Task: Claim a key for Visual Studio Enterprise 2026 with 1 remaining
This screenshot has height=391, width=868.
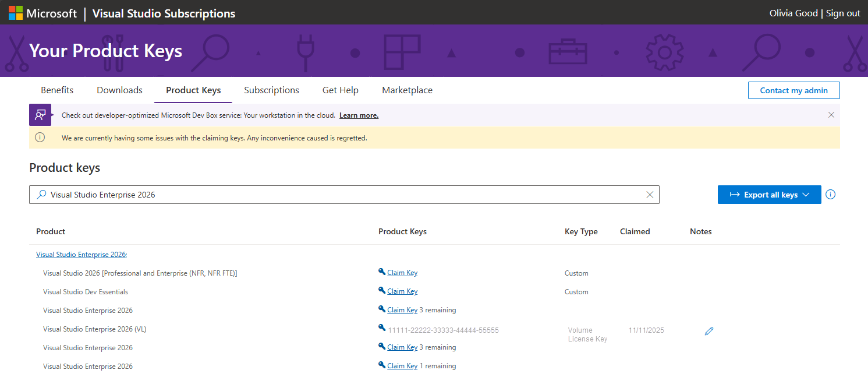Action: 402,365
